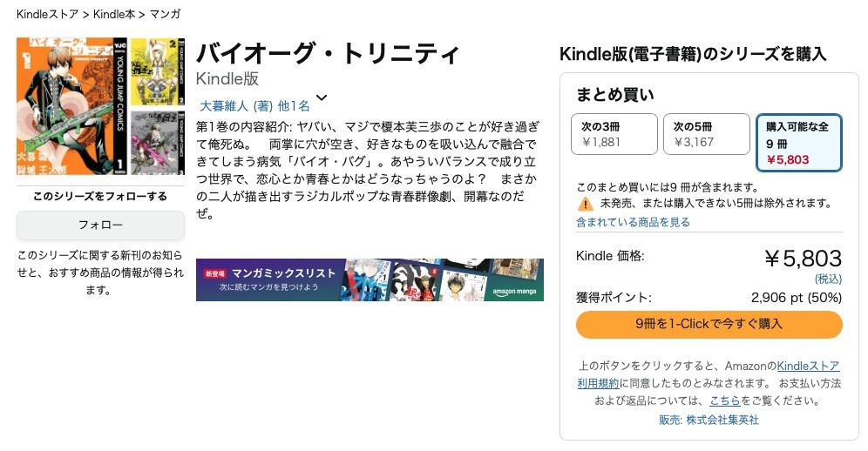Click the warning triangle icon

585,204
